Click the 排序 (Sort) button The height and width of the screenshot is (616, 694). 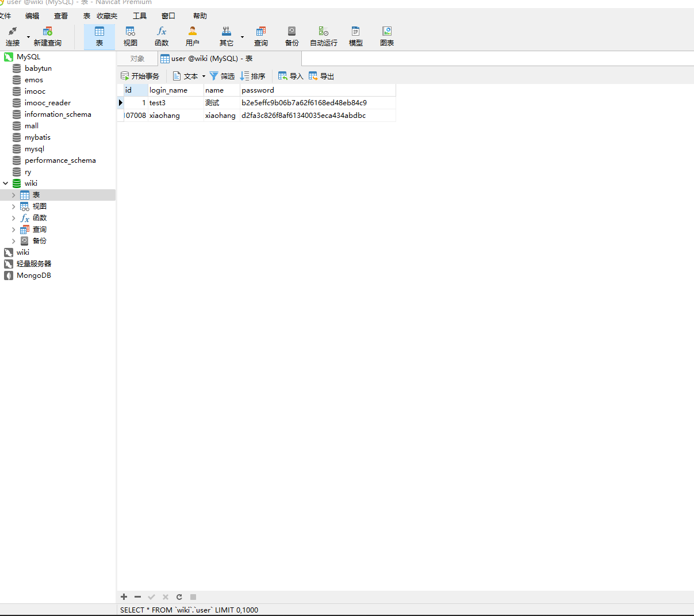253,76
